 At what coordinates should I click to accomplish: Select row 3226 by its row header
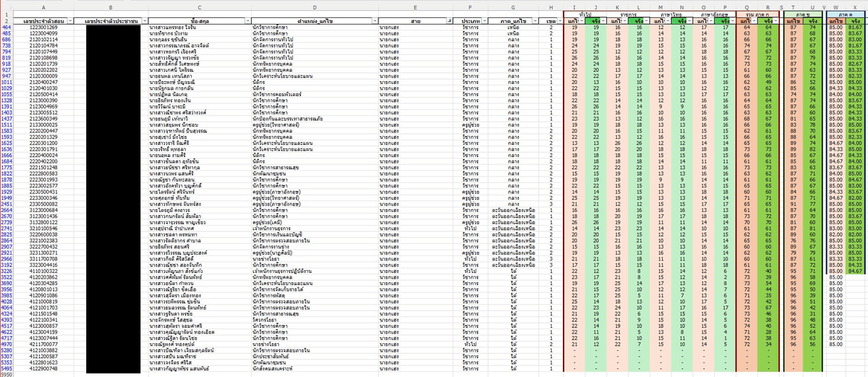pos(7,271)
